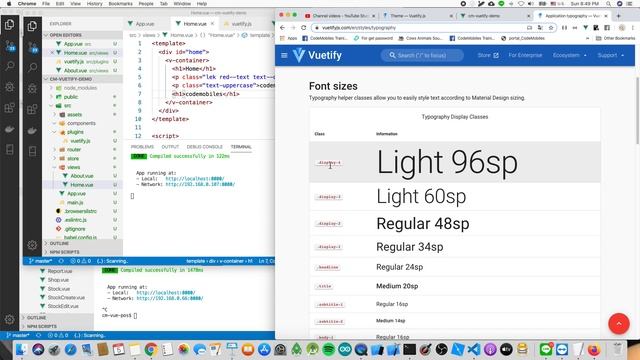Image resolution: width=640 pixels, height=360 pixels.
Task: Click the 'Light 96sp' sample text
Action: [447, 162]
